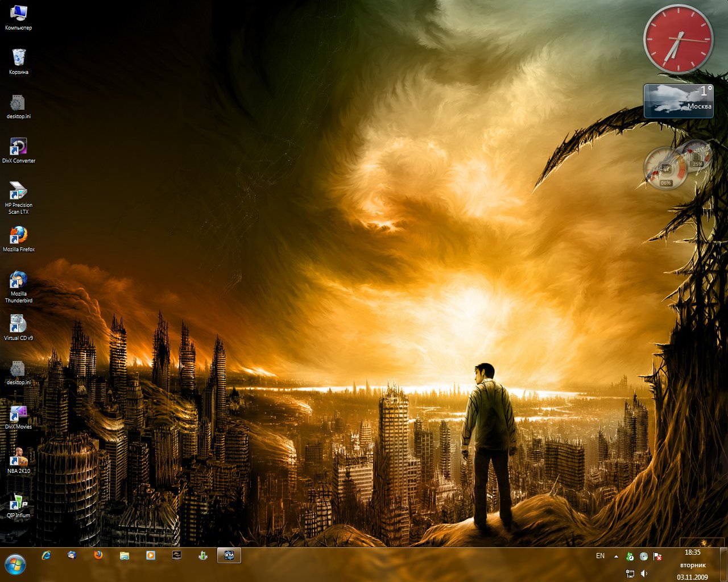
Task: Switch to the active XM taskbar window
Action: tap(229, 555)
